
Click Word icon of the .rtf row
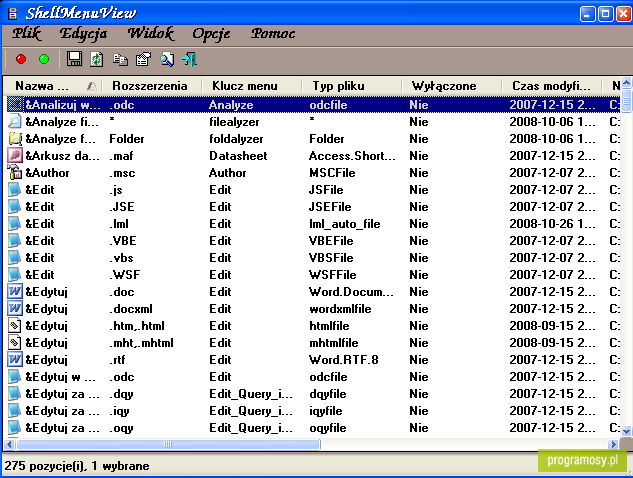(x=15, y=359)
